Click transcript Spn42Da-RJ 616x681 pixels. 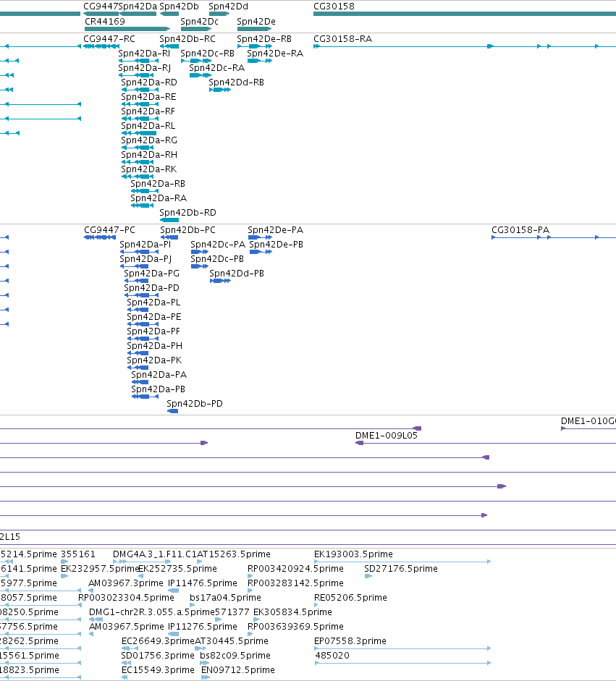144,68
